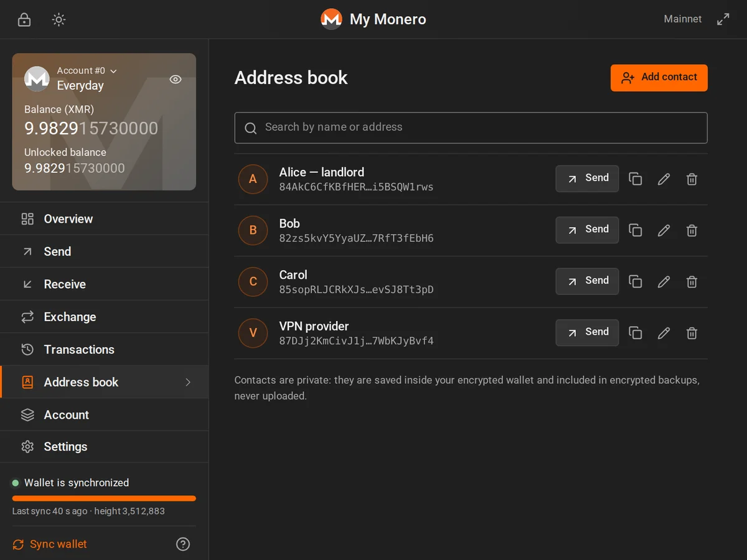
Task: Select address 87DJj2KmCivJ1j…7WbKJyBvf4
Action: pyautogui.click(x=356, y=341)
